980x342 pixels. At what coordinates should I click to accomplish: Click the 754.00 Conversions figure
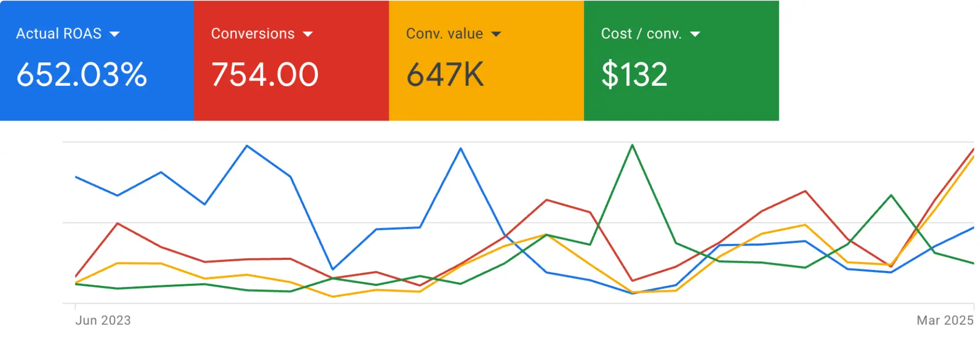(x=264, y=75)
